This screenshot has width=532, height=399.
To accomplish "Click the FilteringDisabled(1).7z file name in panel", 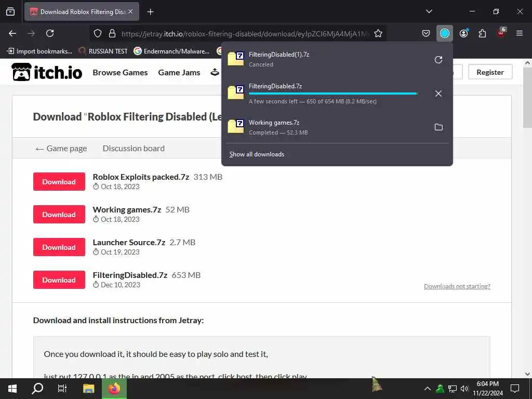I will click(x=279, y=54).
